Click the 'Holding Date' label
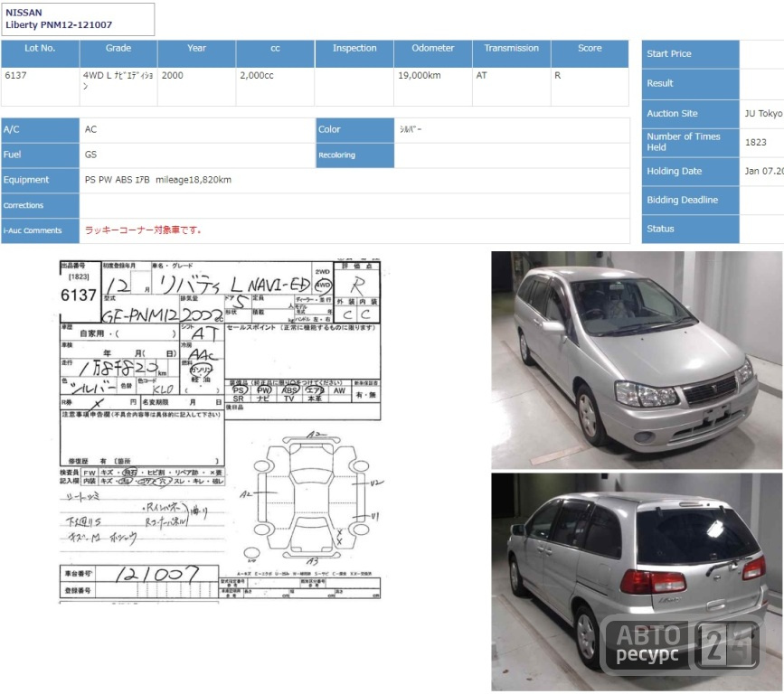Viewport: 784px width, 694px height. point(690,172)
